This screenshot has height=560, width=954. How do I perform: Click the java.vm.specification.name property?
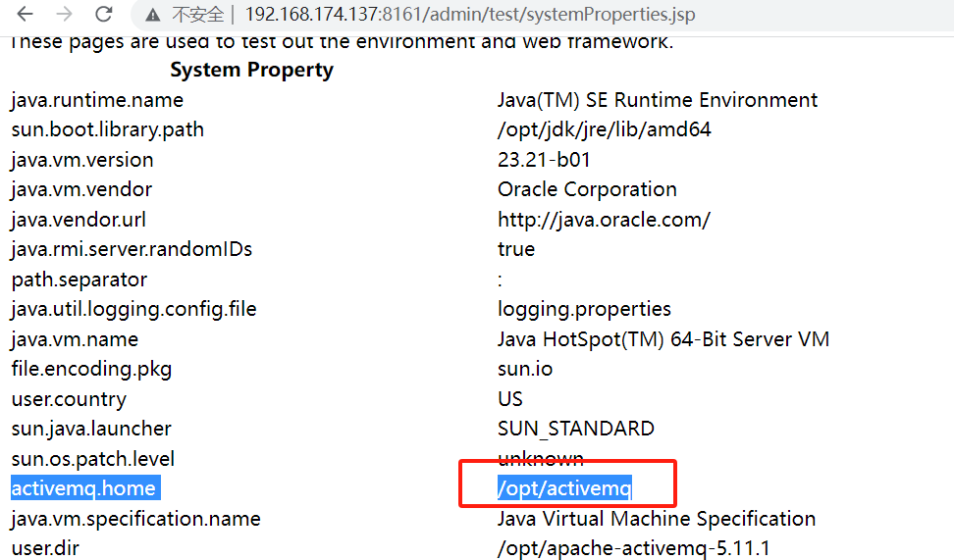coord(135,519)
